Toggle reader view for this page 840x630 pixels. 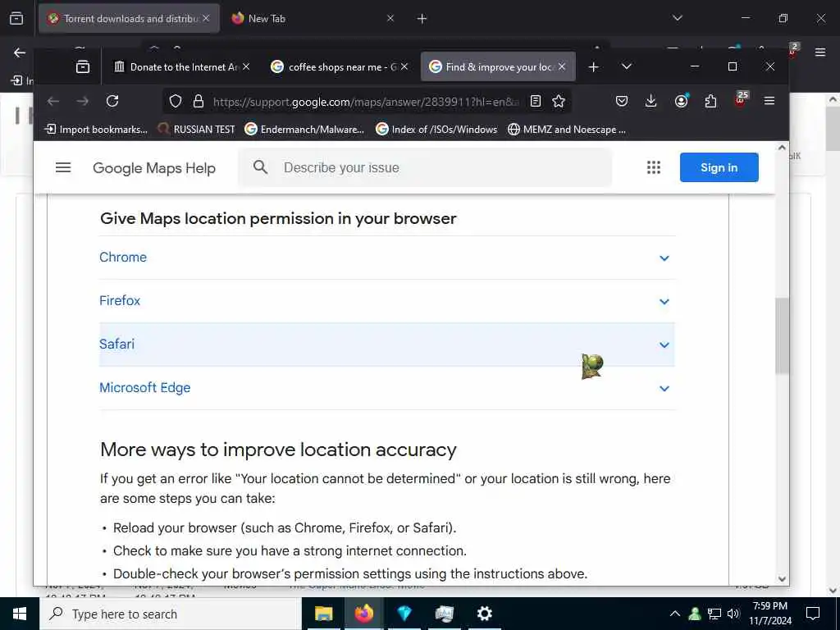(x=535, y=101)
